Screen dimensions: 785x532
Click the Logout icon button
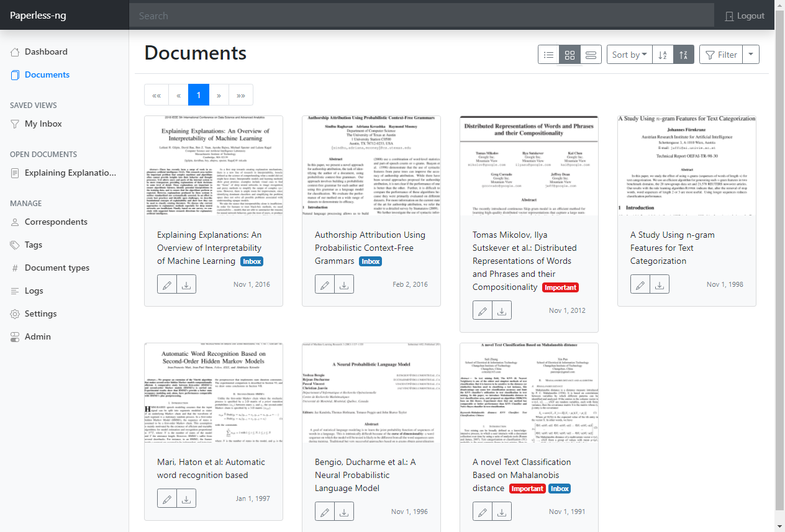[745, 16]
